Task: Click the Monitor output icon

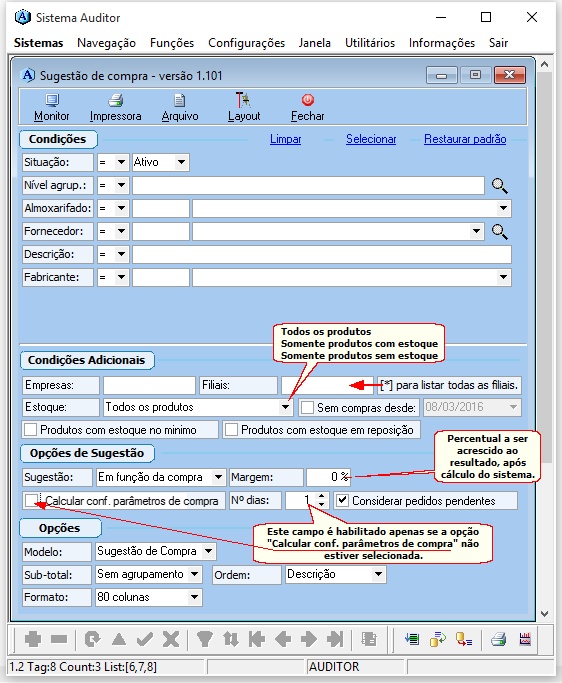Action: [x=52, y=101]
